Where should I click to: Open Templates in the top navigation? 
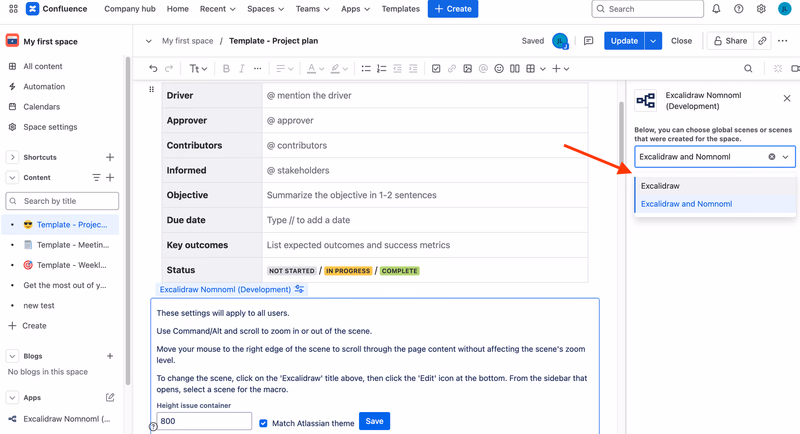click(x=401, y=9)
